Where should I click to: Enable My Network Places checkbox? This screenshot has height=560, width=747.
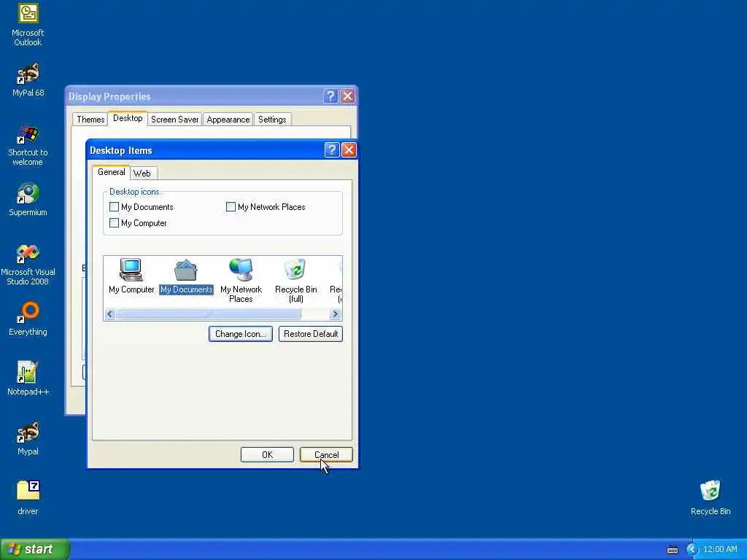(x=231, y=206)
